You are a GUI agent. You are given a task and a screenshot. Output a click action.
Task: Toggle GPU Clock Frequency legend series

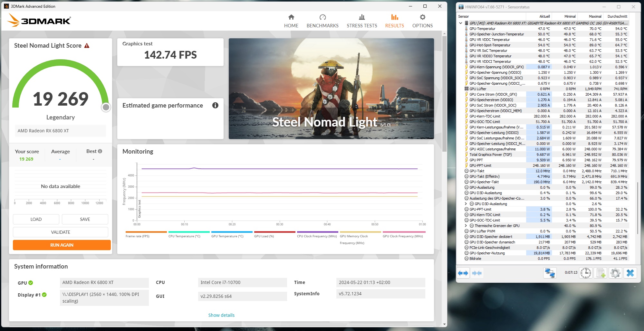point(404,234)
